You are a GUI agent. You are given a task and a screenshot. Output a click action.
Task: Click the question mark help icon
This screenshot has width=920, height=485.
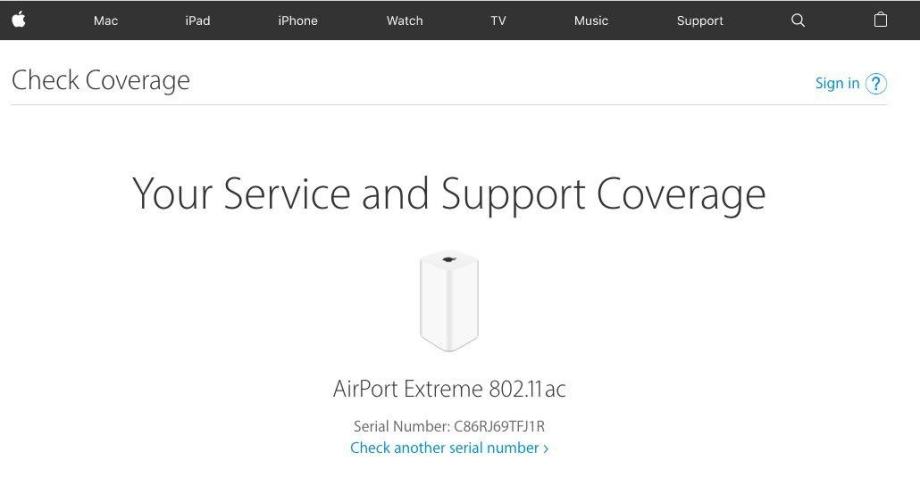[x=876, y=84]
